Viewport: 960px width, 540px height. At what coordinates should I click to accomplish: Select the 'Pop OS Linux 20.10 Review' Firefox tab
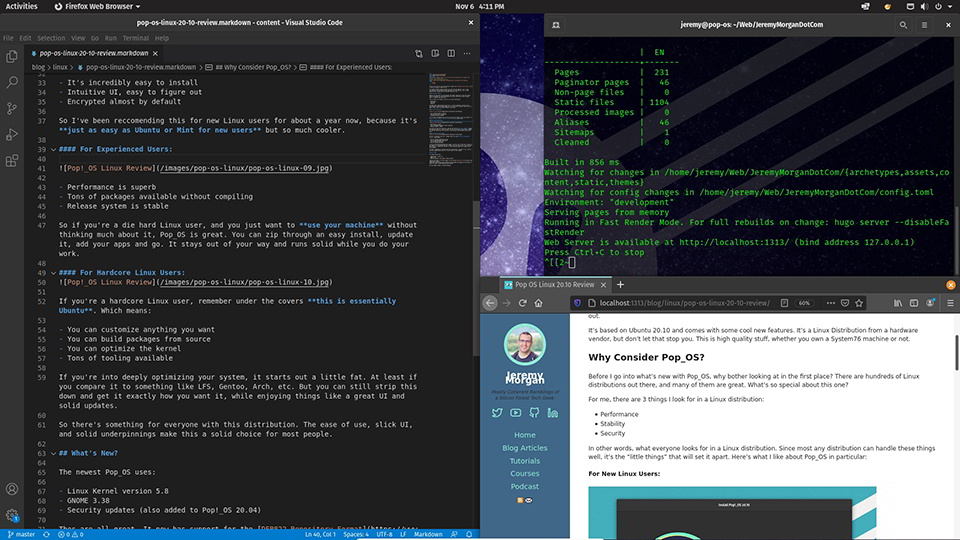point(555,285)
